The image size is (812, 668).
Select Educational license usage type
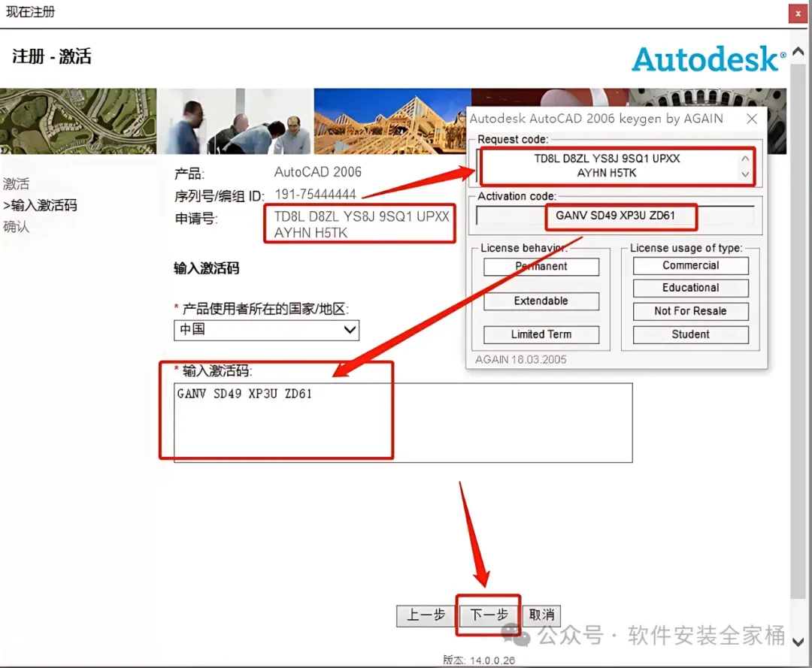[691, 288]
